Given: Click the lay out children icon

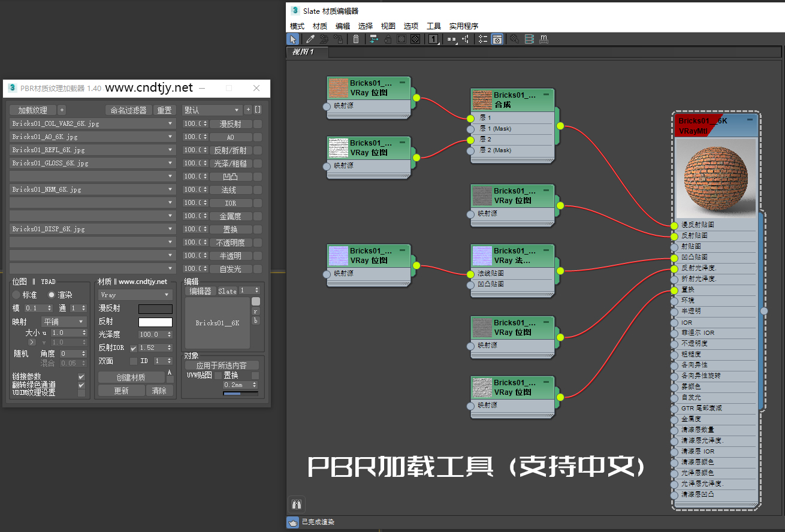Looking at the screenshot, I should (x=465, y=39).
